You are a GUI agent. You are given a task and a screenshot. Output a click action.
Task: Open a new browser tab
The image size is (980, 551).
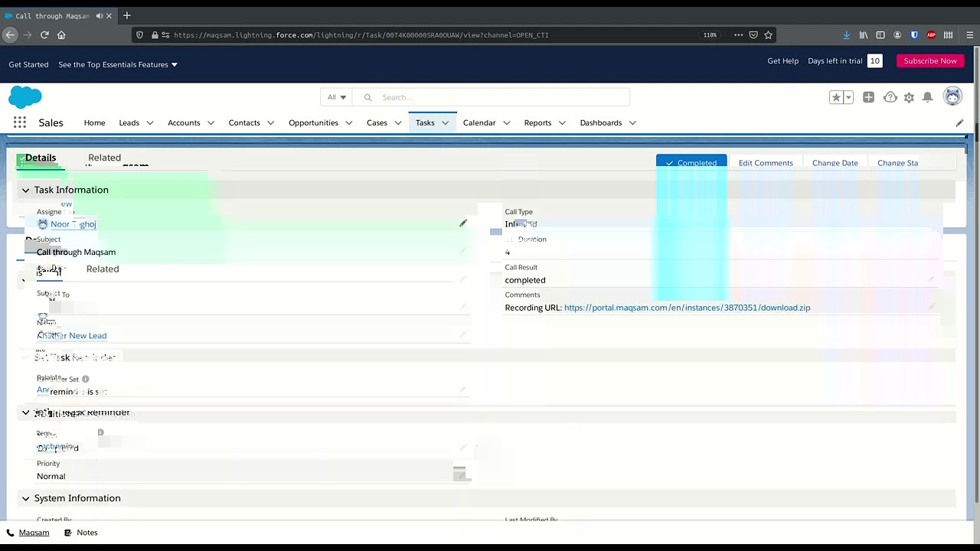[127, 15]
